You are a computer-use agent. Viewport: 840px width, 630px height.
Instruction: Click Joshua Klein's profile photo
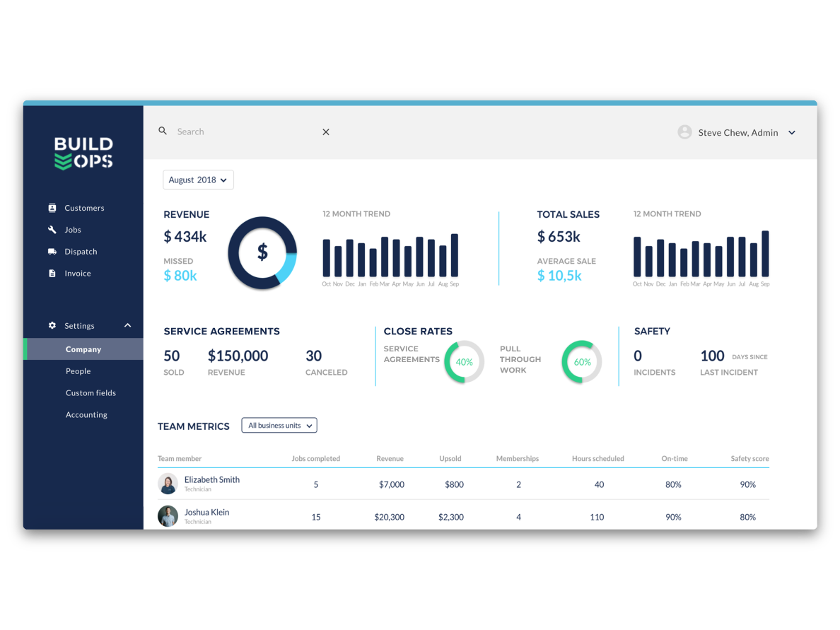pyautogui.click(x=168, y=516)
